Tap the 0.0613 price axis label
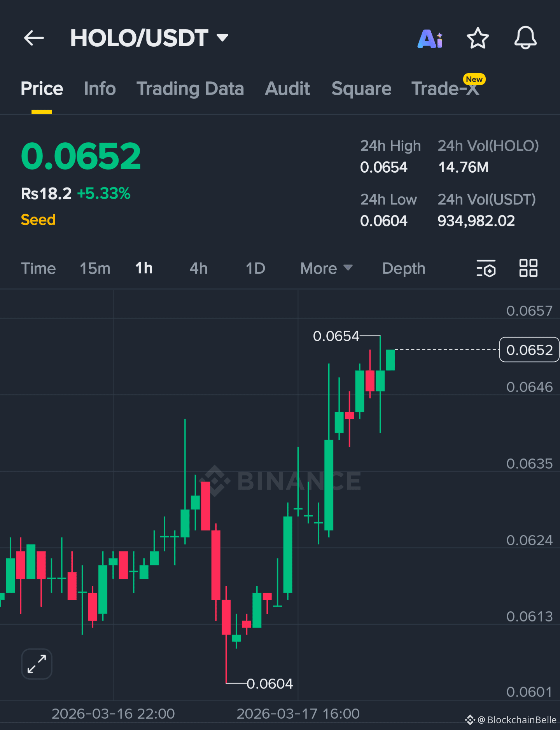 (529, 616)
